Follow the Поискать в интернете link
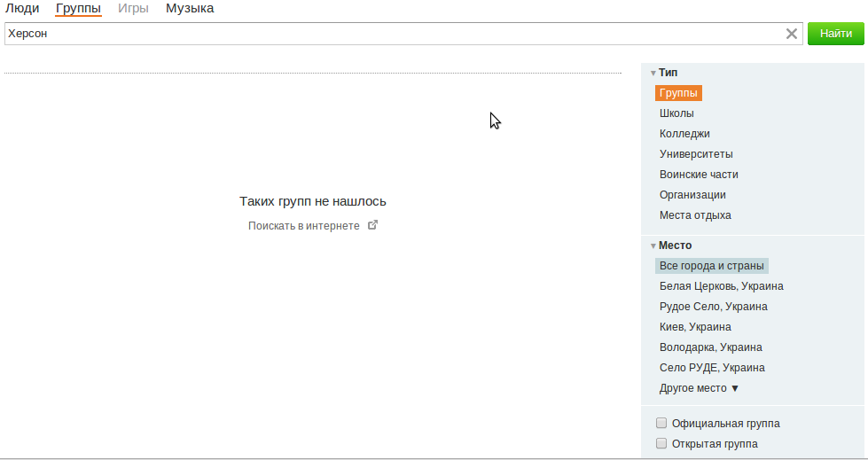 point(304,226)
